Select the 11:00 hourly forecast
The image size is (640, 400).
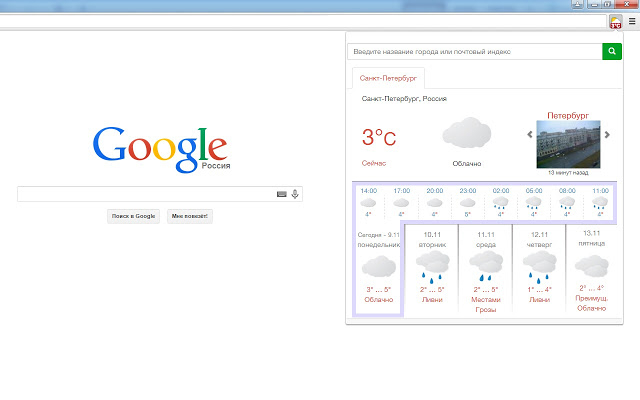[600, 202]
